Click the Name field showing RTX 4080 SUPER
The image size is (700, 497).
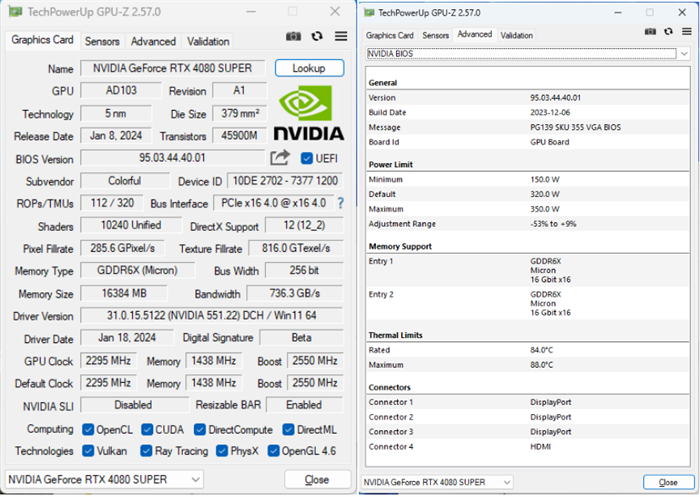coord(173,68)
